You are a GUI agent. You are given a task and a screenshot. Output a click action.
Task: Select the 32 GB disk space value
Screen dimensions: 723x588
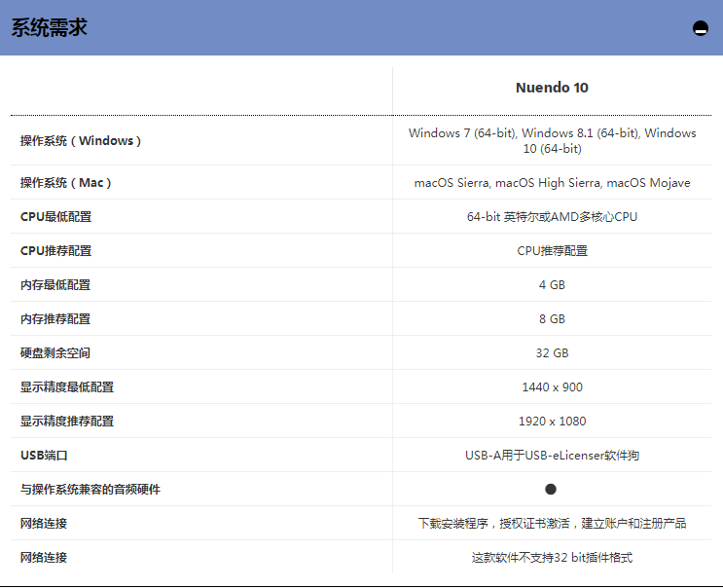tap(552, 353)
